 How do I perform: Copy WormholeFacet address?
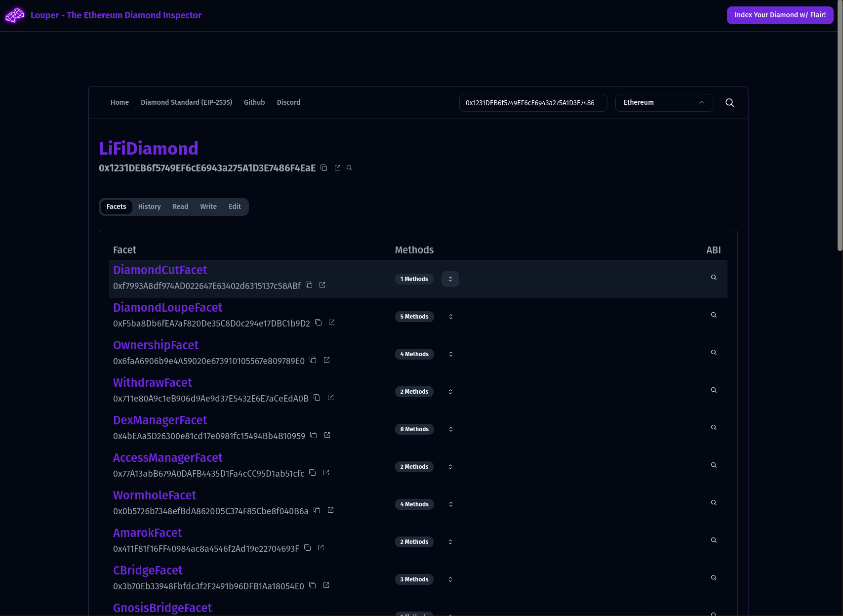pyautogui.click(x=317, y=510)
